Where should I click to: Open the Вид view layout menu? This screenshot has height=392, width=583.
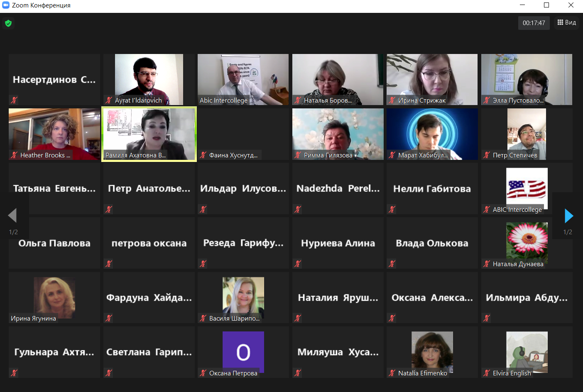click(567, 22)
